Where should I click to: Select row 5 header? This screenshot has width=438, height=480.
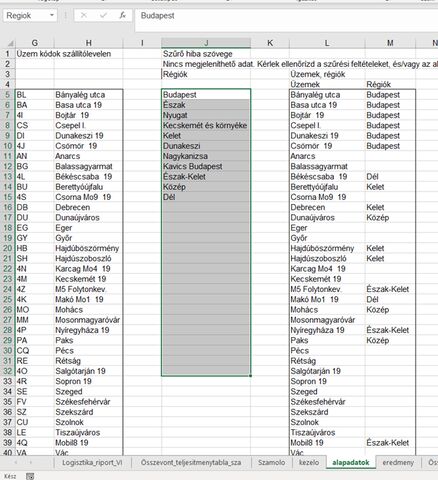[8, 95]
